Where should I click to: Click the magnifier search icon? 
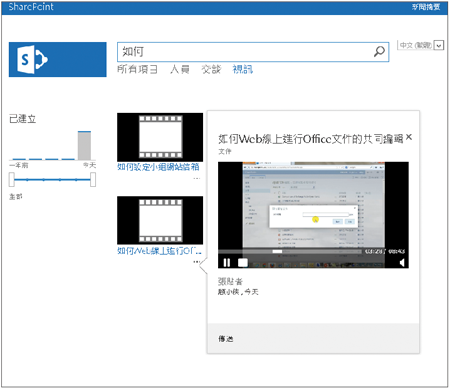379,52
